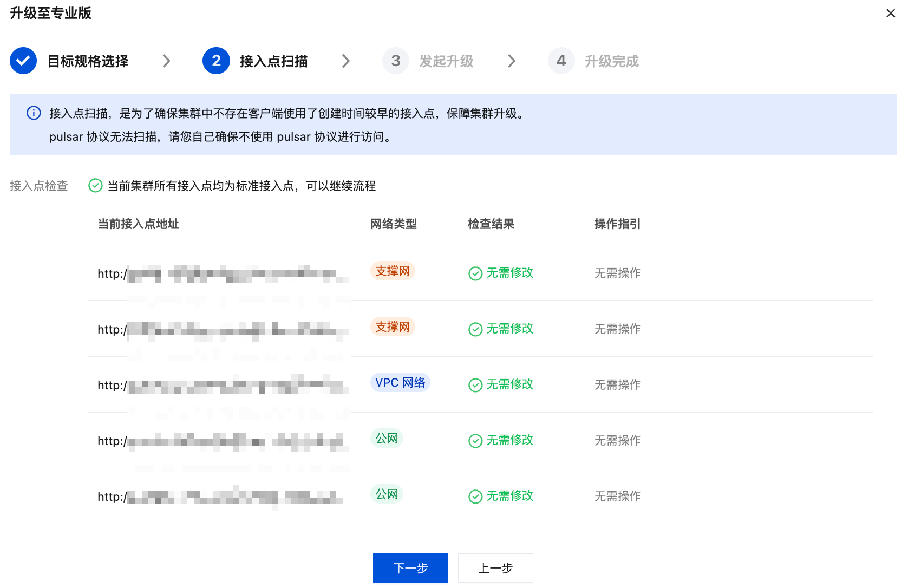Click 无需操作 in the last table row
The height and width of the screenshot is (588, 915).
pyautogui.click(x=618, y=496)
